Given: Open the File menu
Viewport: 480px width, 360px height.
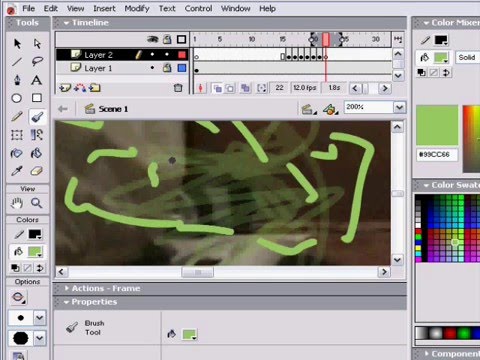Looking at the screenshot, I should pos(28,8).
